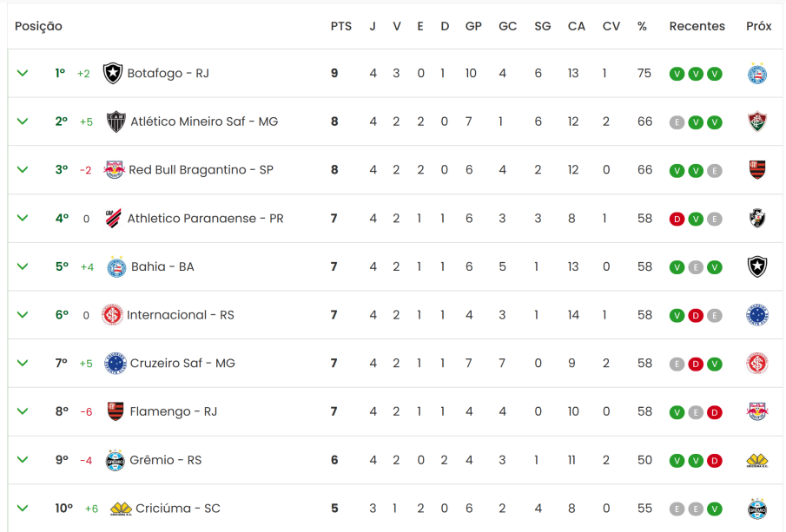This screenshot has height=532, width=786.
Task: Click the Red Bull Bragantino logo
Action: click(114, 170)
